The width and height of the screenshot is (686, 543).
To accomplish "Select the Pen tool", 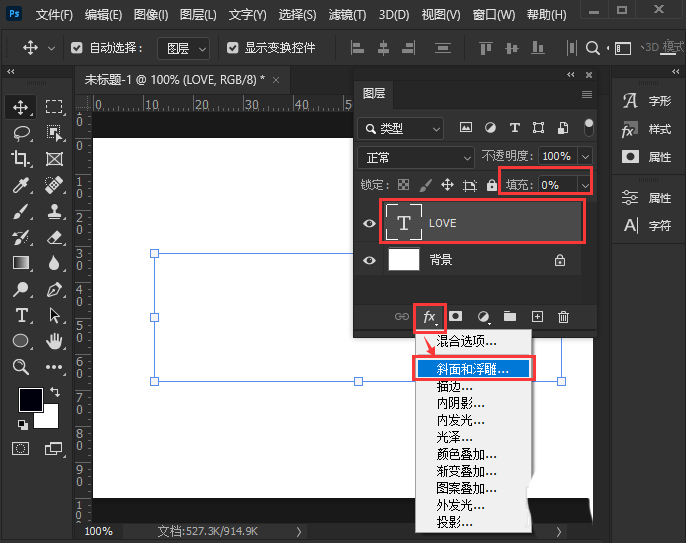I will 54,289.
